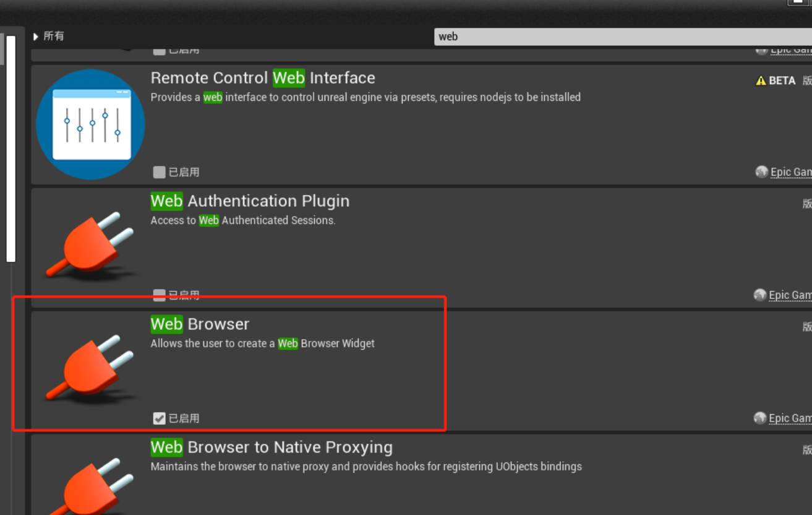Expand the 所有 category arrow

[36, 37]
